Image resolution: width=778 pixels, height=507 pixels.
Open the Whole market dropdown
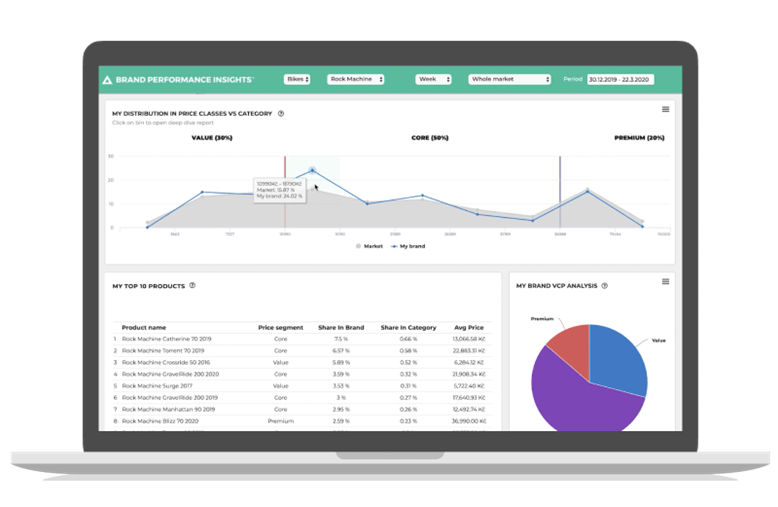510,79
